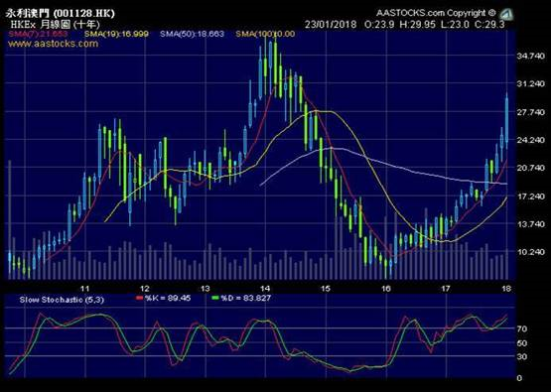Viewport: 551px width, 392px height.
Task: Click year 18 on the time axis
Action: 506,289
